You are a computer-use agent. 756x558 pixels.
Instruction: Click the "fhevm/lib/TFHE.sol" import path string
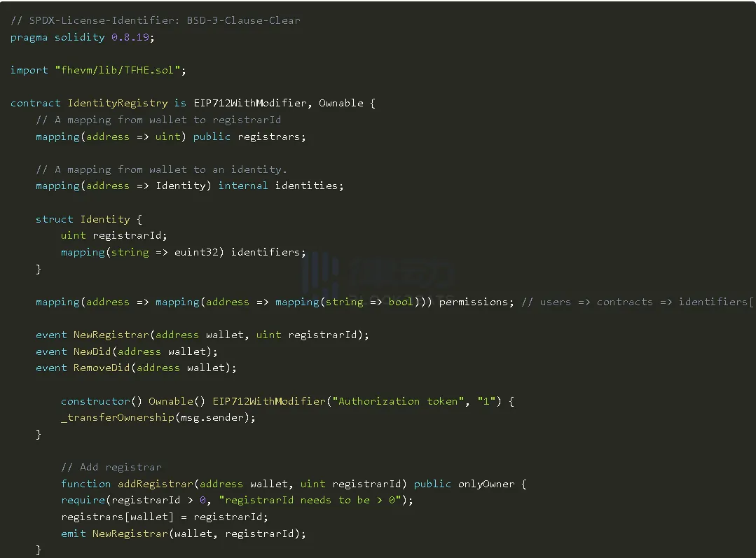[x=120, y=70]
